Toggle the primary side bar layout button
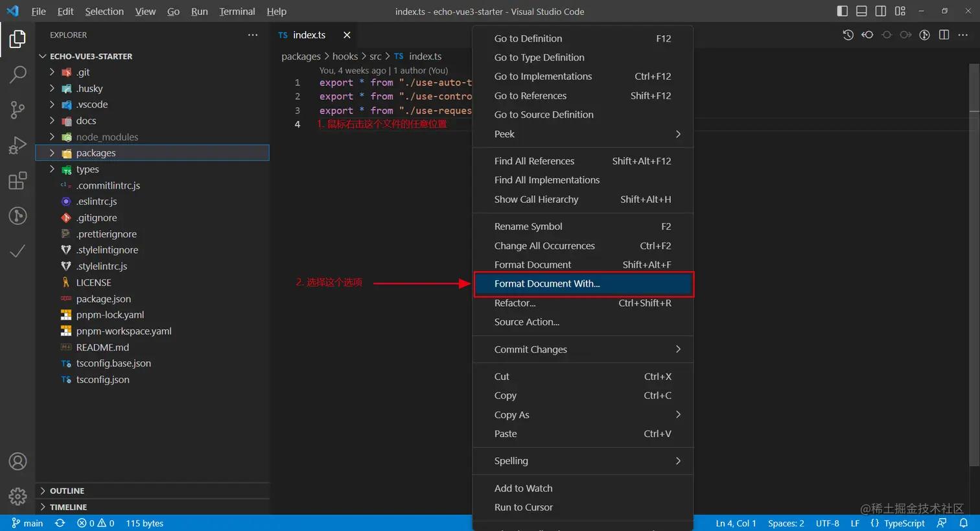The width and height of the screenshot is (980, 531). point(843,11)
